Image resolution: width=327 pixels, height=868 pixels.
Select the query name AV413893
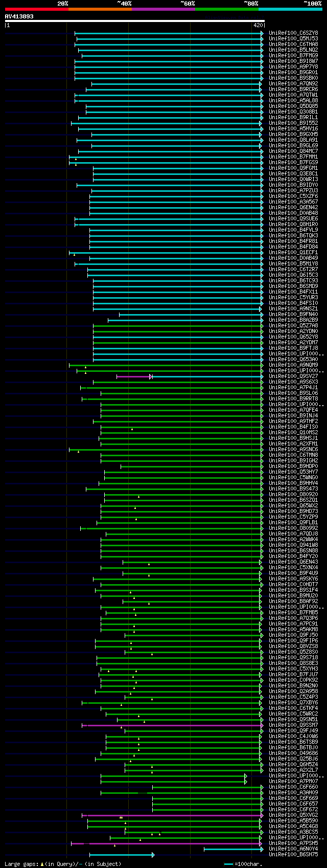[19, 16]
